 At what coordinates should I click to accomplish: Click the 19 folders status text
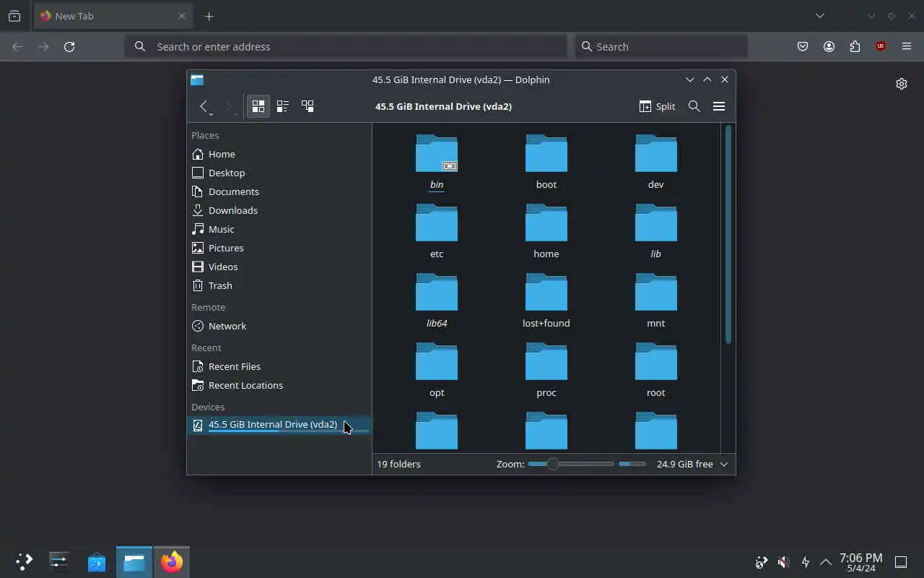[398, 464]
